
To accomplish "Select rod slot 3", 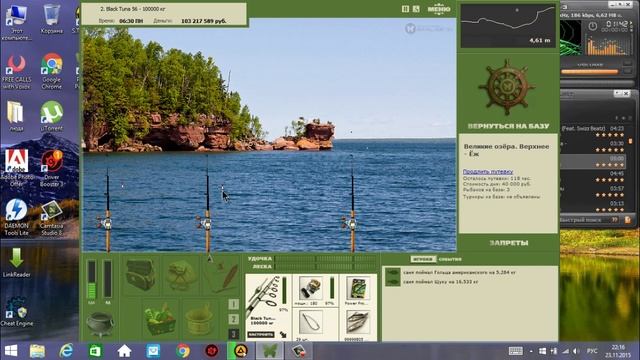I will pyautogui.click(x=233, y=333).
